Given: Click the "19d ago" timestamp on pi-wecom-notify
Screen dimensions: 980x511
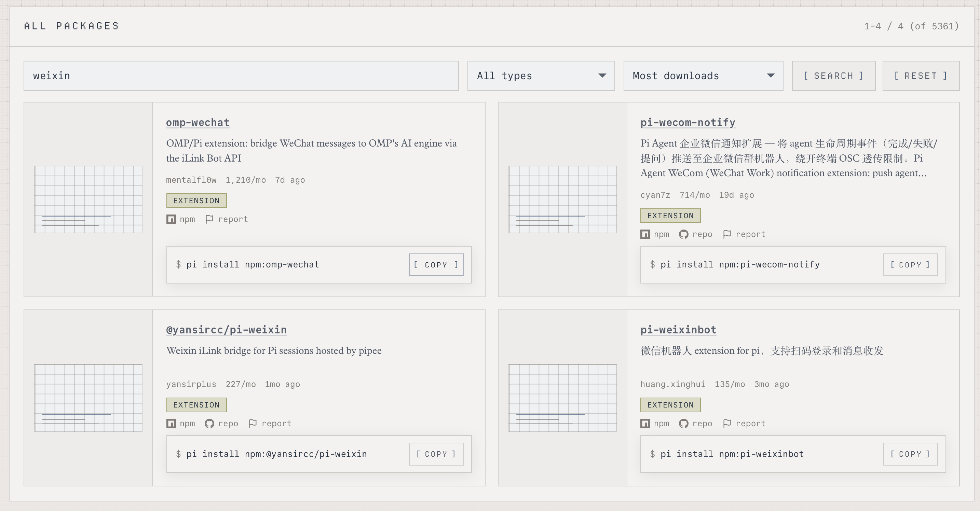Looking at the screenshot, I should [736, 195].
